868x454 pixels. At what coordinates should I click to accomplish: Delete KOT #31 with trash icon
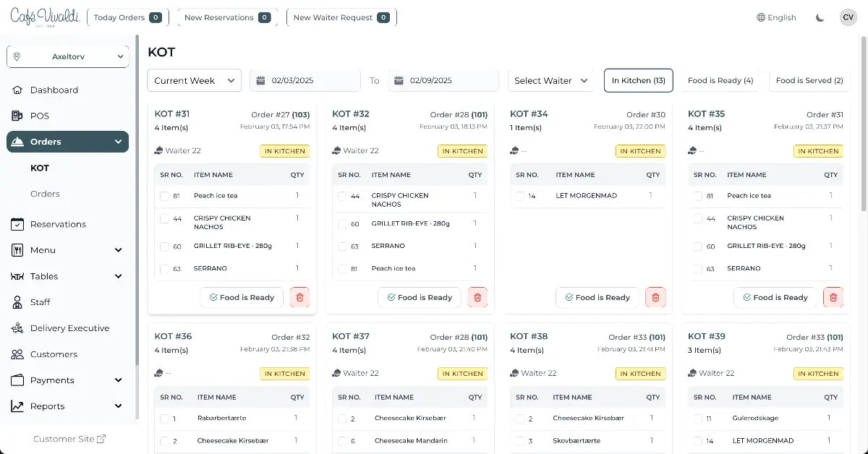300,297
